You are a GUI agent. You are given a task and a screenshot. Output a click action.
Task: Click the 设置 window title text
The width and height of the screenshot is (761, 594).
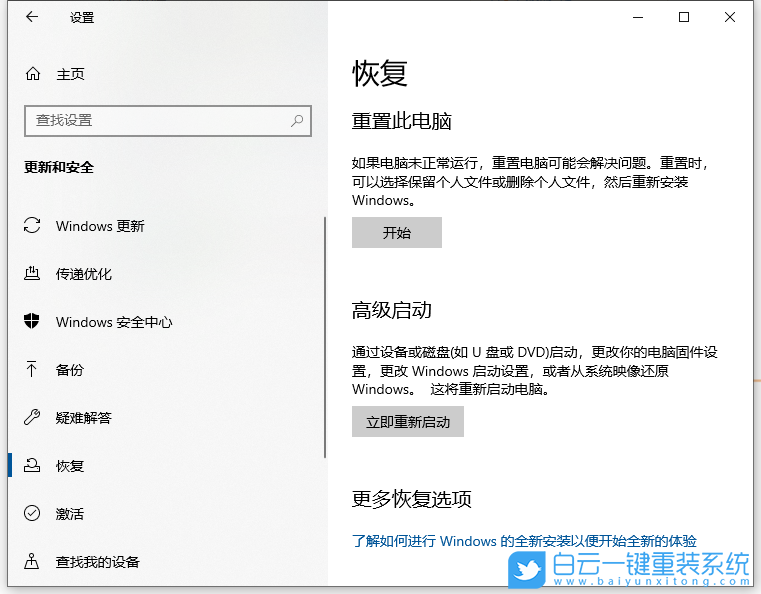pos(82,18)
